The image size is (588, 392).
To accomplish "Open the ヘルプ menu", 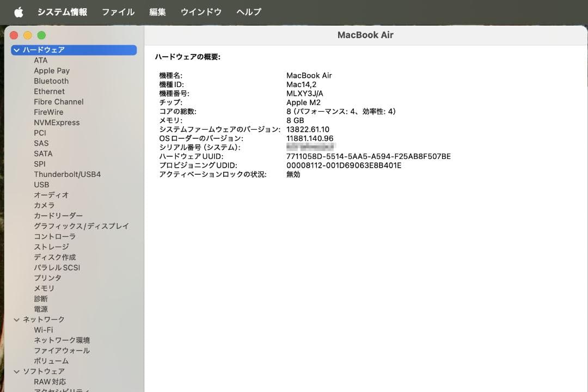I will [248, 11].
